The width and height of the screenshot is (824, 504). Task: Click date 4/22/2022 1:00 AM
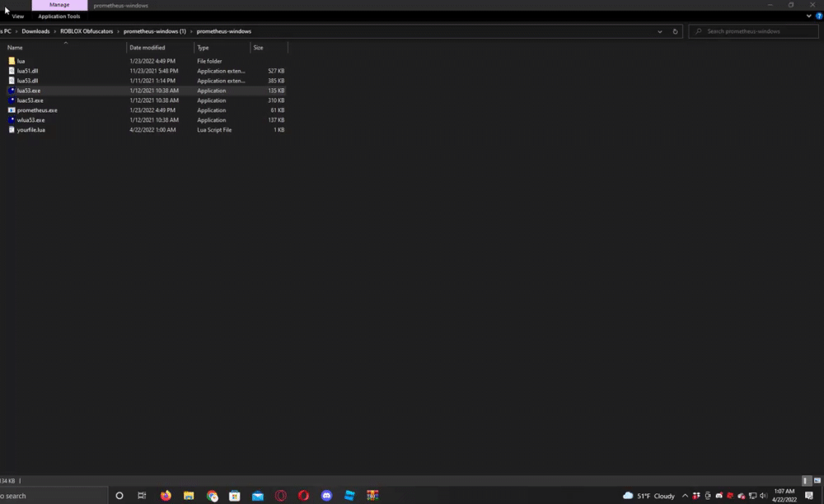coord(152,130)
